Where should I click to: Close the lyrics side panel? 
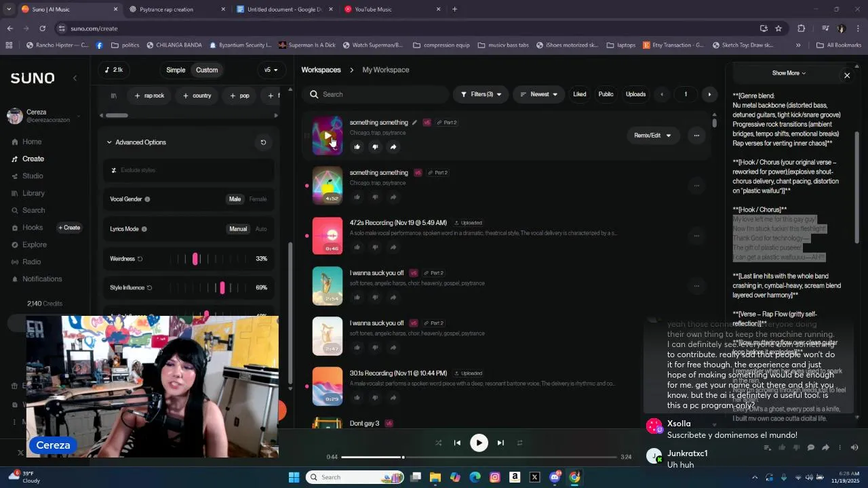coord(847,75)
